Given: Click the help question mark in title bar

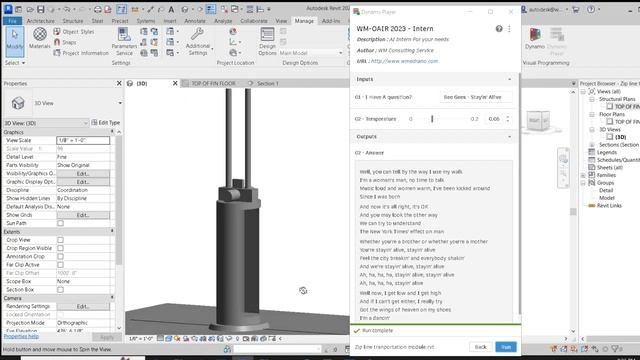Looking at the screenshot, I should [591, 9].
